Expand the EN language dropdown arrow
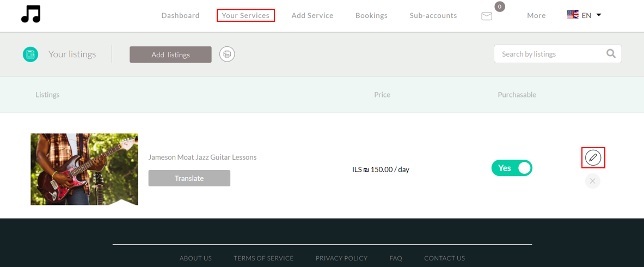This screenshot has width=644, height=267. click(x=599, y=15)
